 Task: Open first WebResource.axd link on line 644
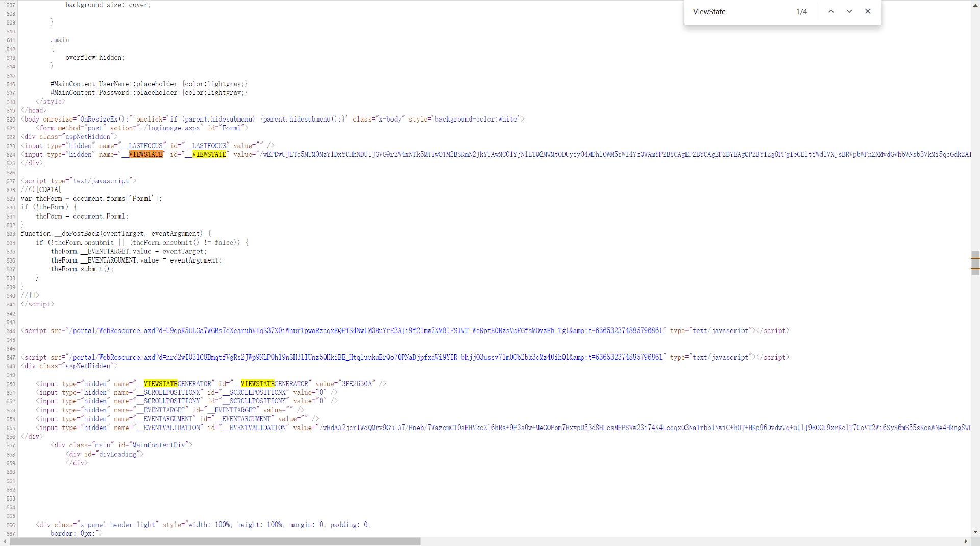point(365,331)
